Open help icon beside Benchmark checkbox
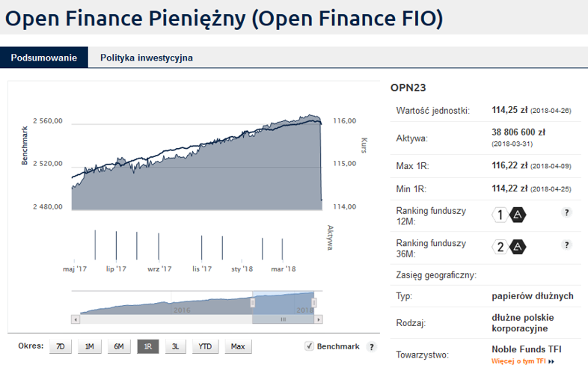The width and height of the screenshot is (588, 368). coord(371,346)
